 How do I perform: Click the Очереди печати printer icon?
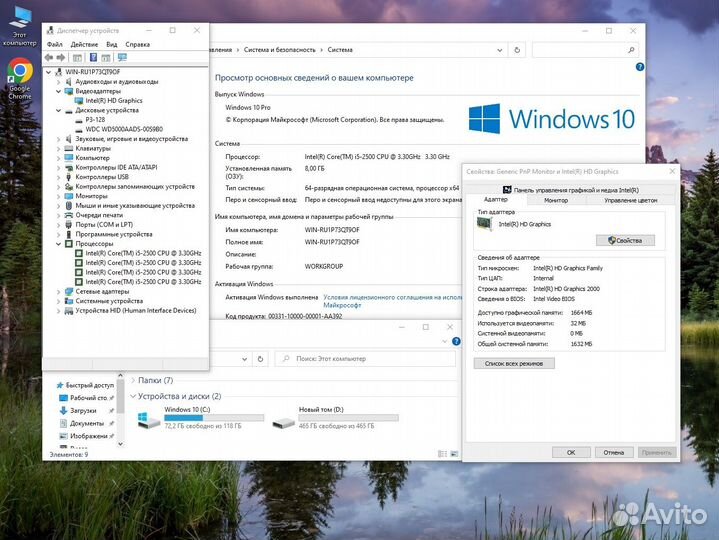coord(69,215)
